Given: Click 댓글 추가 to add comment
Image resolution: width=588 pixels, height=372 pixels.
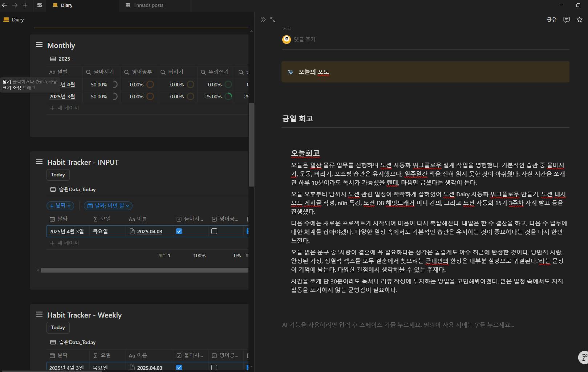Looking at the screenshot, I should click(305, 39).
